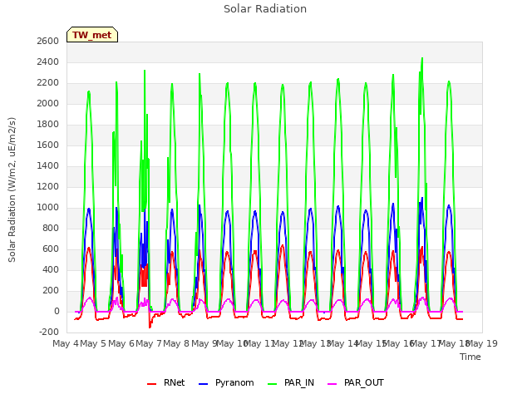Click the Solar Radiation chart title
Viewport: 532px width, 399px height.
pos(265,9)
